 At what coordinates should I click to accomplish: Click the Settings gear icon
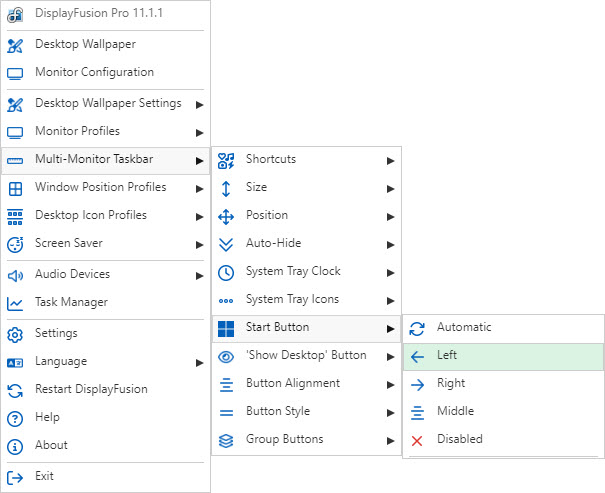[x=15, y=334]
